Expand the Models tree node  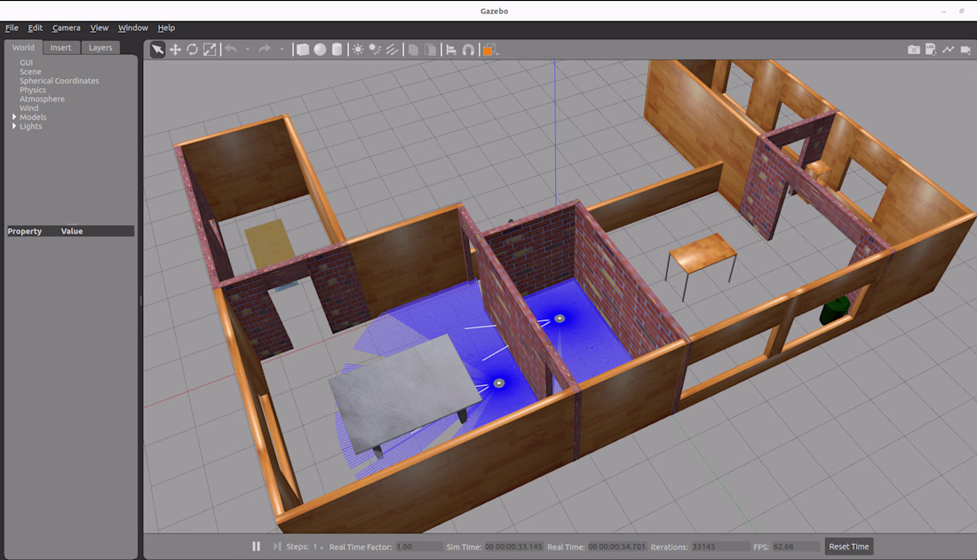click(14, 117)
